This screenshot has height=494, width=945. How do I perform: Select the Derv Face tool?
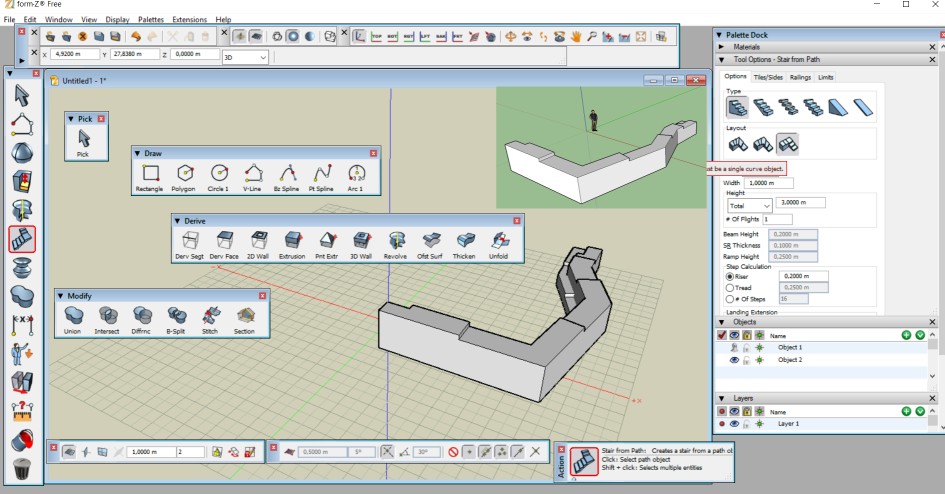pos(224,245)
